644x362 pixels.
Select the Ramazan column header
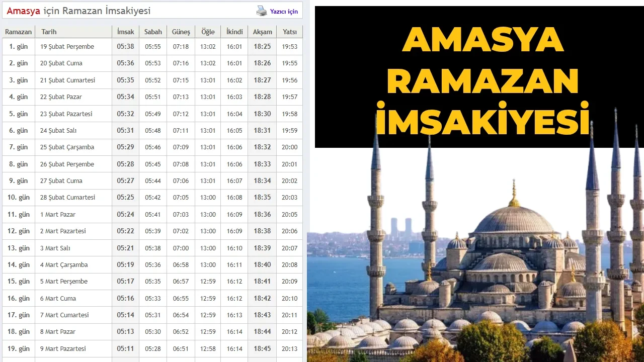18,31
